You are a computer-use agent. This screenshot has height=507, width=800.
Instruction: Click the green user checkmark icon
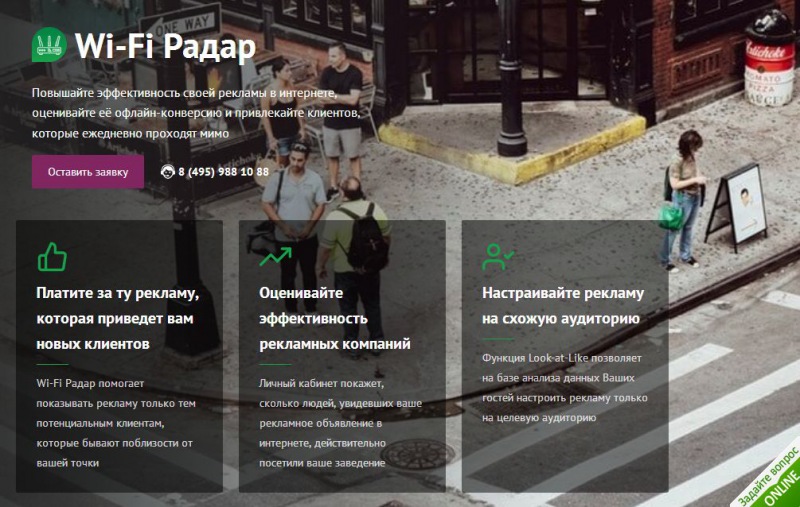pos(498,257)
